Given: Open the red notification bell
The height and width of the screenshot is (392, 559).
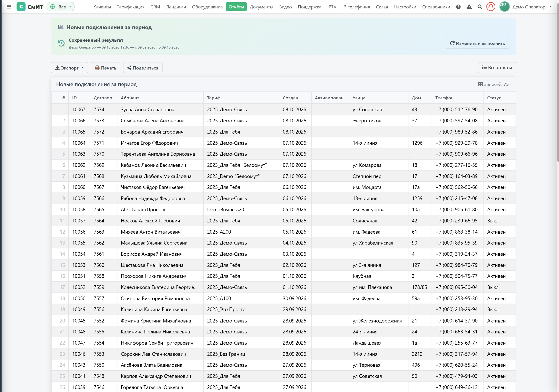Looking at the screenshot, I should coord(491,7).
